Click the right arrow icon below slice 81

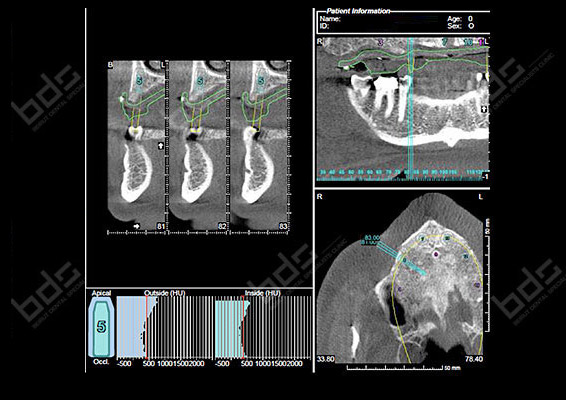(136, 226)
